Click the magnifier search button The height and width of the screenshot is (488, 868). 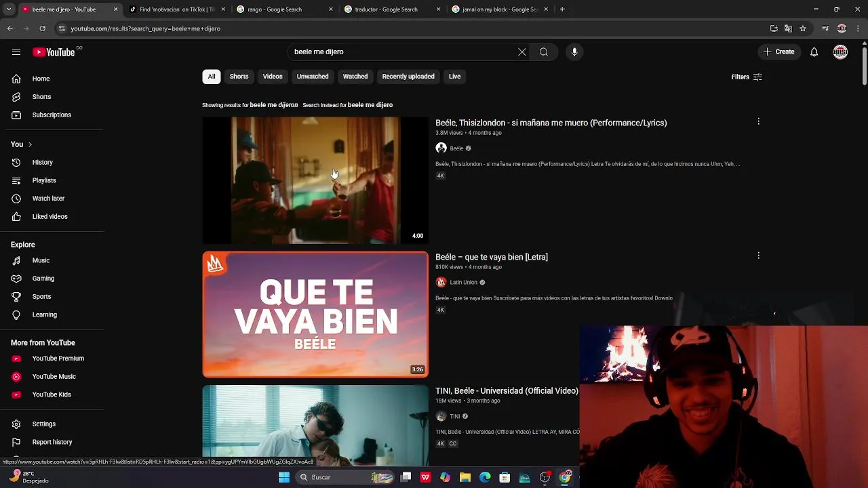(x=544, y=52)
